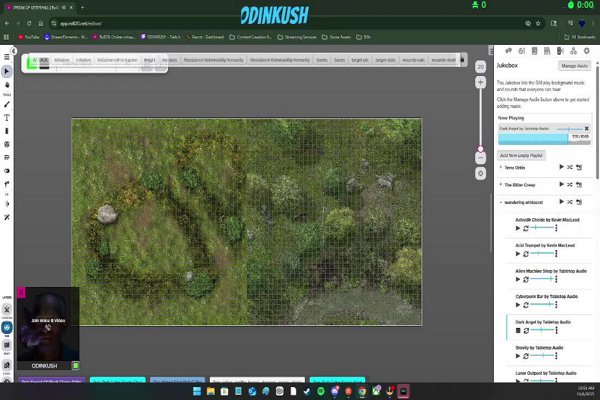Toggle loop on Achaidh Cheide track
600x400 pixels.
tap(526, 230)
